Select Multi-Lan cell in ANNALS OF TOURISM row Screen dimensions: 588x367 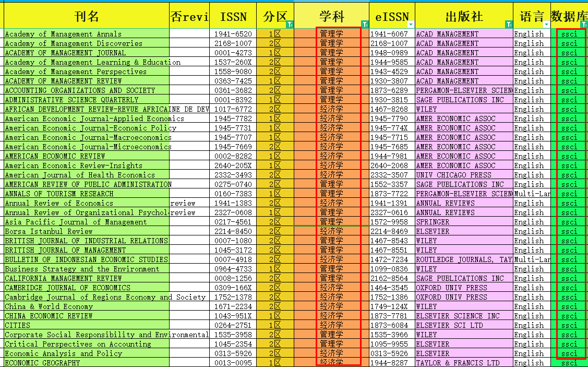point(532,194)
